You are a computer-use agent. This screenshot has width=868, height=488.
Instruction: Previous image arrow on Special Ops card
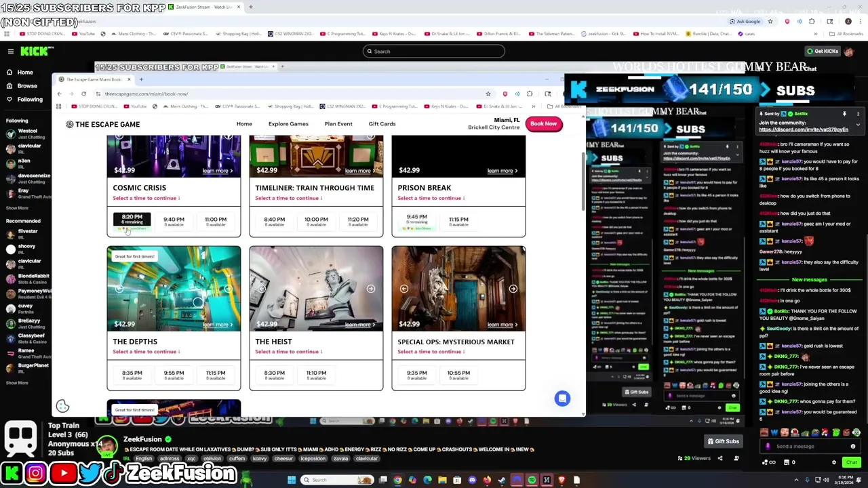tap(404, 289)
